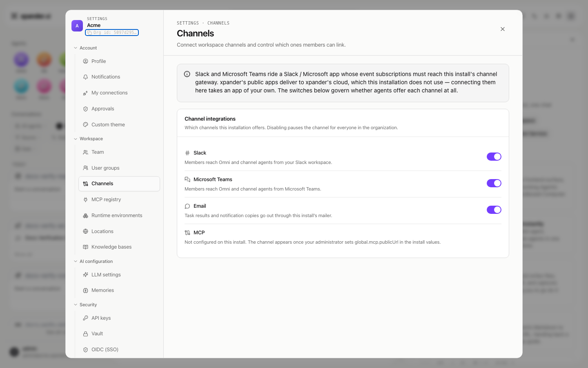Image resolution: width=588 pixels, height=368 pixels.
Task: Open the MCP registry page
Action: [119, 200]
